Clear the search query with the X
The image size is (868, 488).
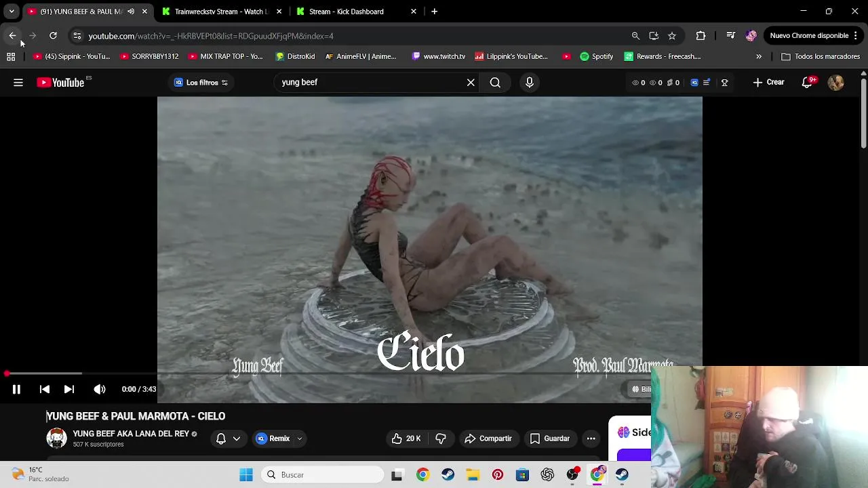coord(471,83)
